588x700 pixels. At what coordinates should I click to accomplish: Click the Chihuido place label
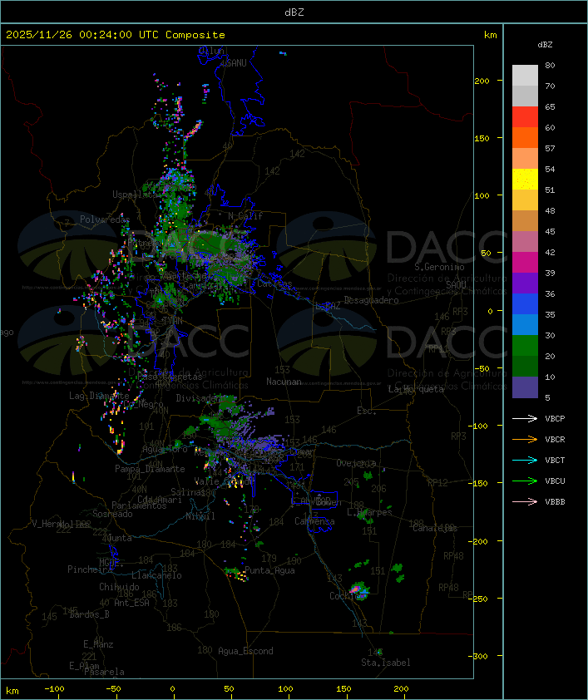[119, 587]
